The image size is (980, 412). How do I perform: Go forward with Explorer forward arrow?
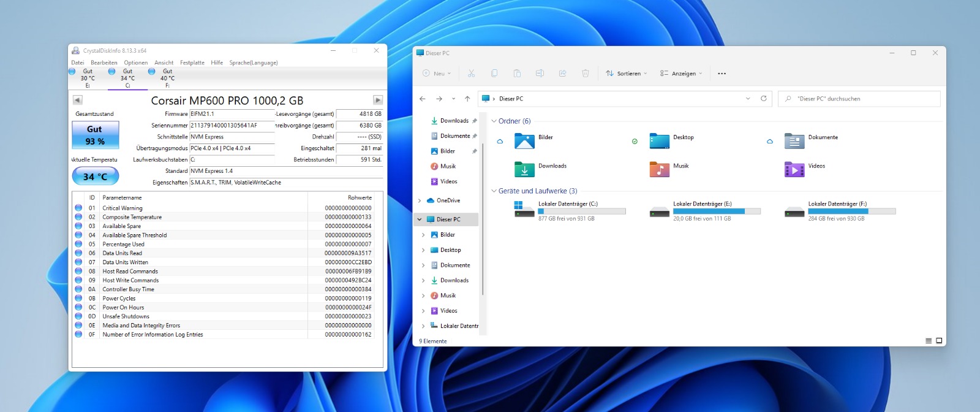pyautogui.click(x=439, y=99)
